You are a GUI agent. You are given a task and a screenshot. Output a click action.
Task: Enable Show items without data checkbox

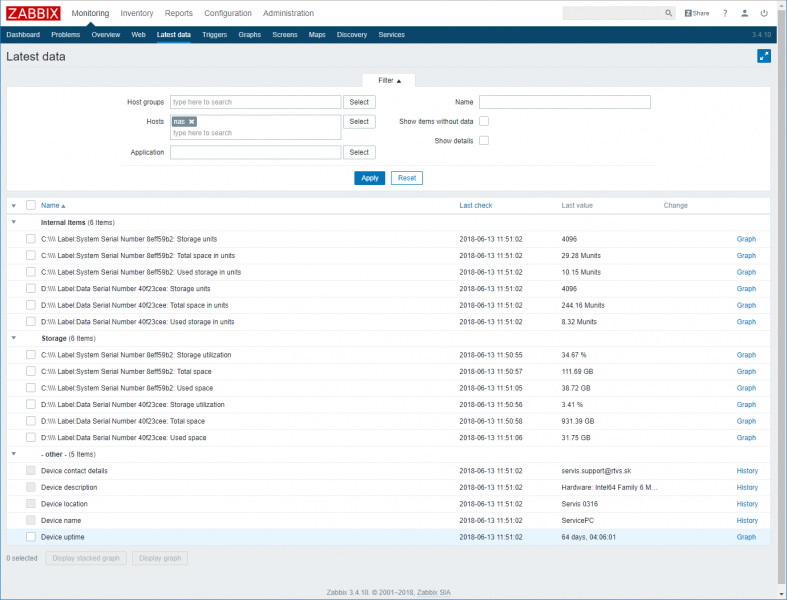tap(484, 121)
